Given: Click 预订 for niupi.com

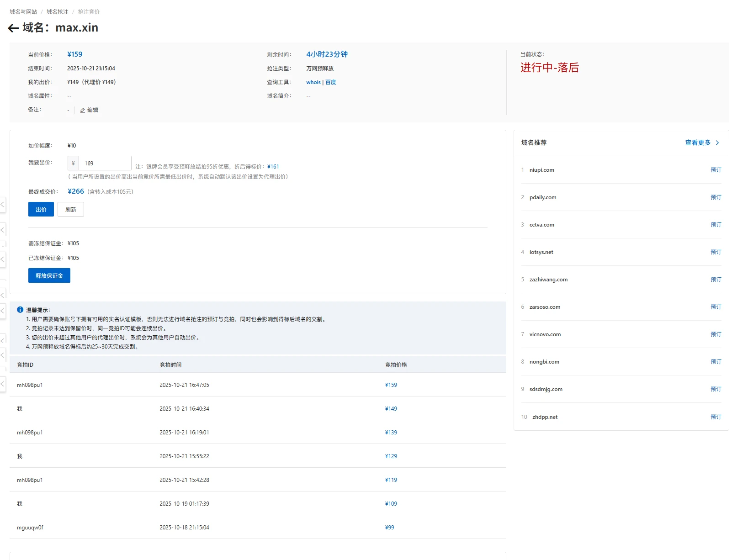Looking at the screenshot, I should (716, 170).
